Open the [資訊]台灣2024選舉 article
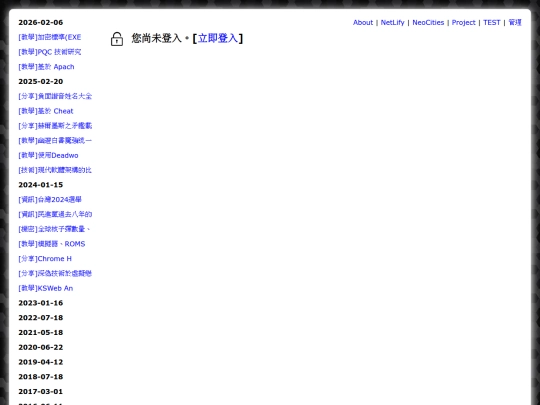The height and width of the screenshot is (405, 540). point(50,200)
